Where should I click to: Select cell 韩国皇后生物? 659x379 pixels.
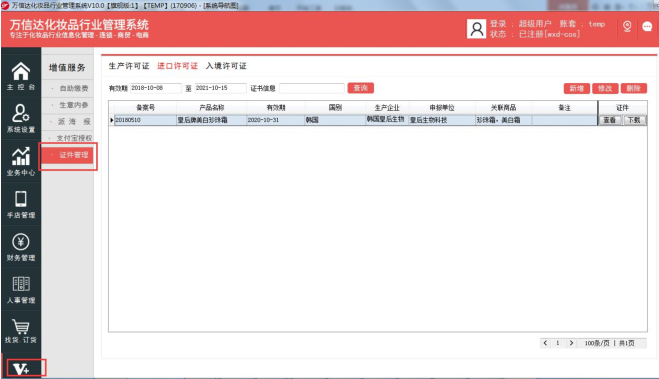point(387,120)
